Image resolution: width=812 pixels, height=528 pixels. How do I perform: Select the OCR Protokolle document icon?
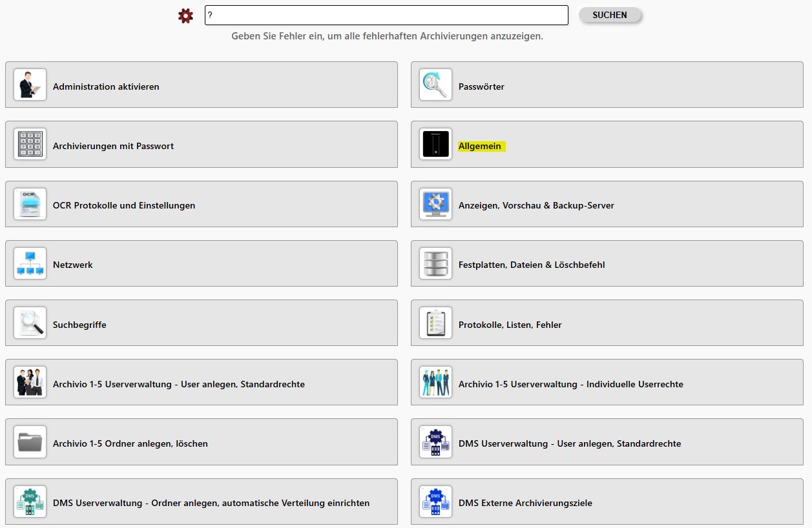click(30, 204)
